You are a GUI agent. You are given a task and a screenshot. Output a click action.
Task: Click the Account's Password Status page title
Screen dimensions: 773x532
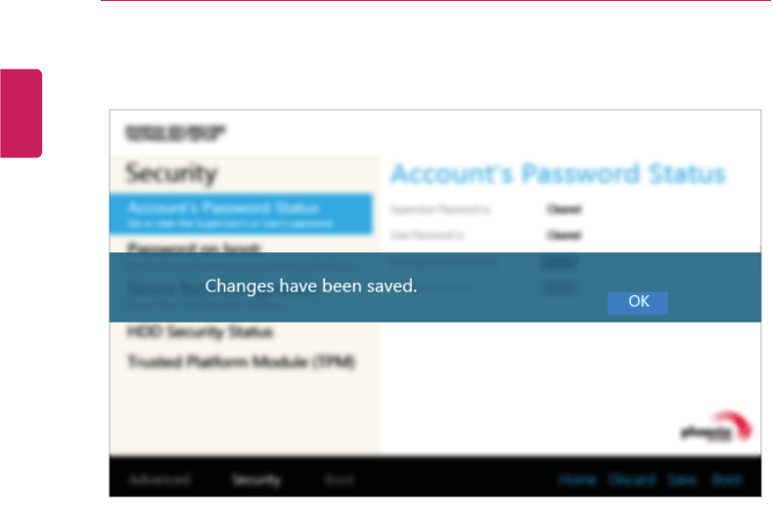(558, 174)
